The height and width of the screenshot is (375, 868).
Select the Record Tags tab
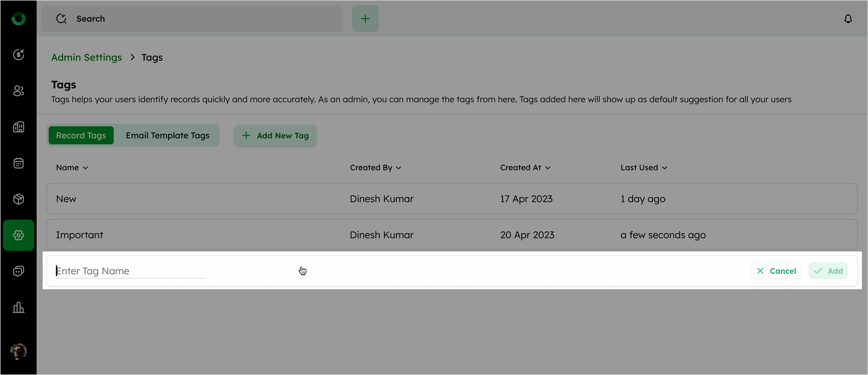81,135
